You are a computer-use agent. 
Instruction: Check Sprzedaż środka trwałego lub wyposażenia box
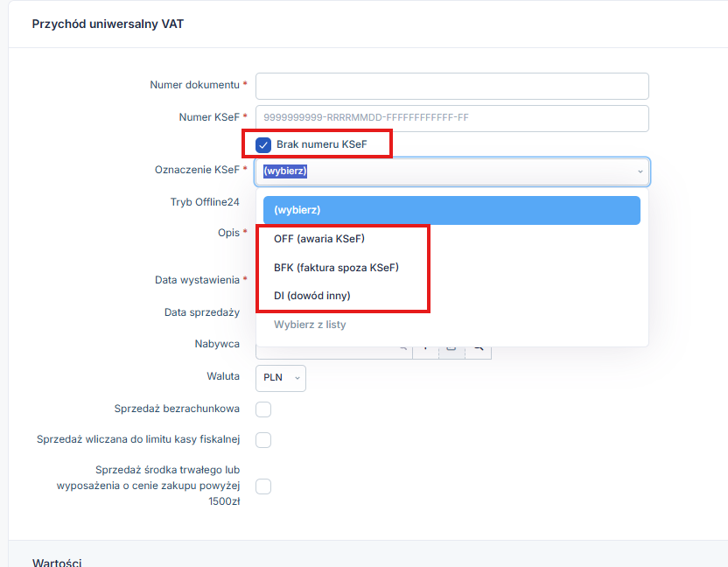pyautogui.click(x=263, y=486)
